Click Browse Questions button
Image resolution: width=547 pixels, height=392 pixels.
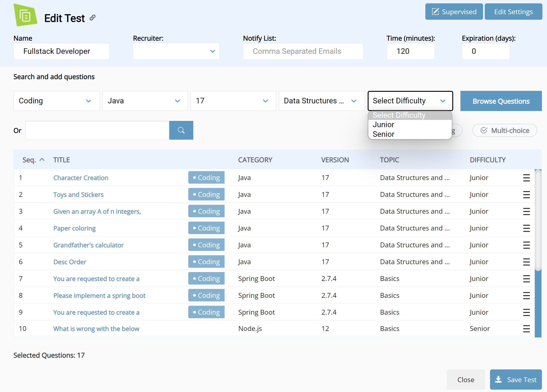(x=501, y=101)
